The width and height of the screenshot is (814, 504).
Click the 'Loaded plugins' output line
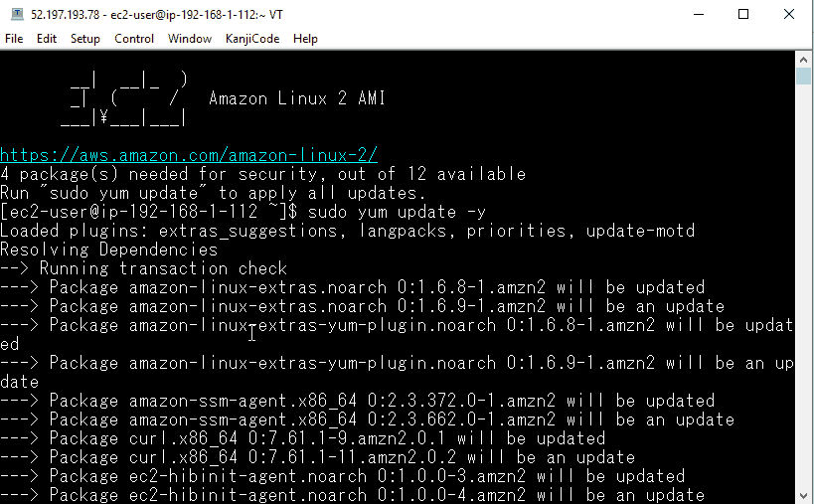[348, 231]
